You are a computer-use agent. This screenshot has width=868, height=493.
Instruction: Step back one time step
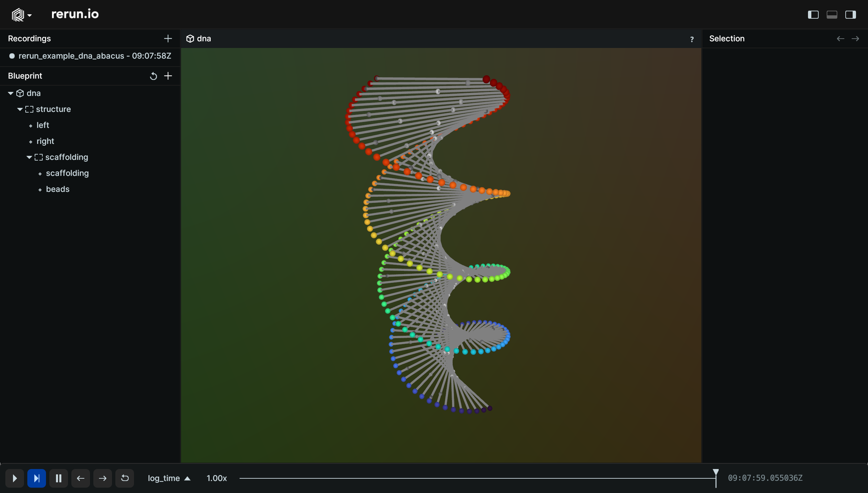[81, 478]
